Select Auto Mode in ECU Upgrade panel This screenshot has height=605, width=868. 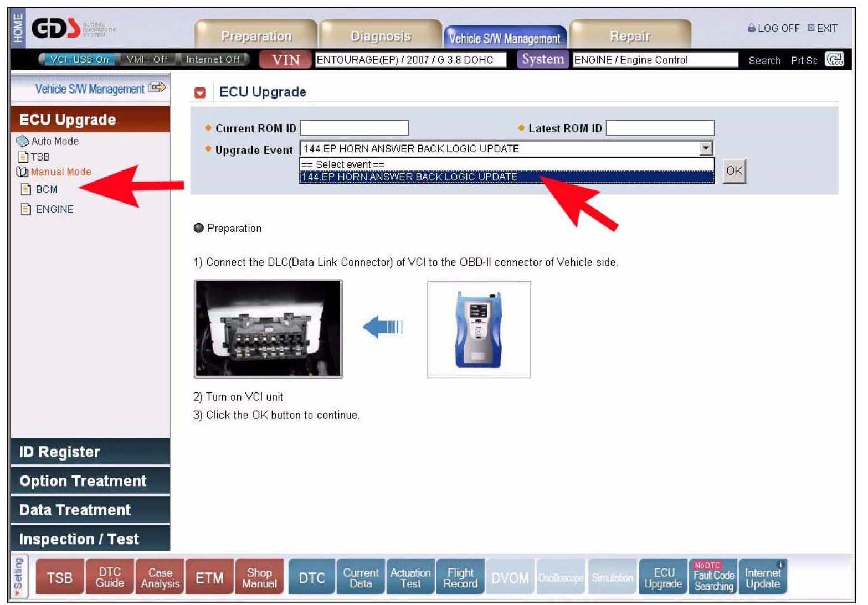tap(54, 141)
